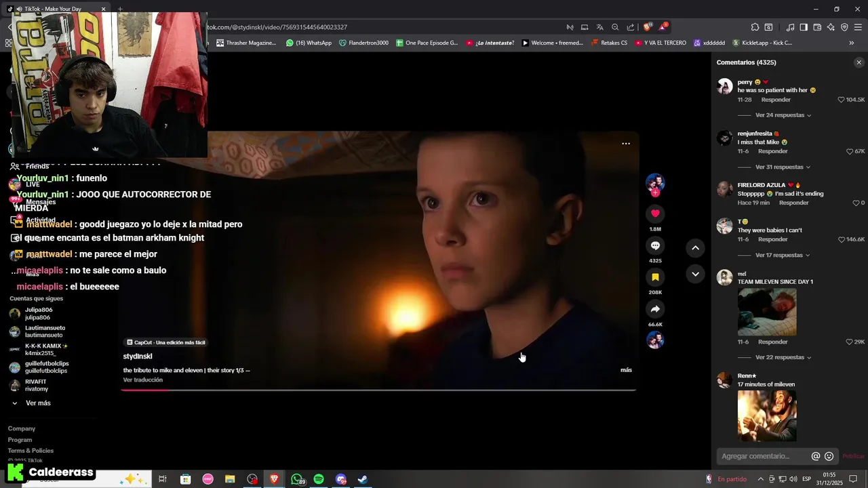Open Brave VPN shield icon

point(844,27)
